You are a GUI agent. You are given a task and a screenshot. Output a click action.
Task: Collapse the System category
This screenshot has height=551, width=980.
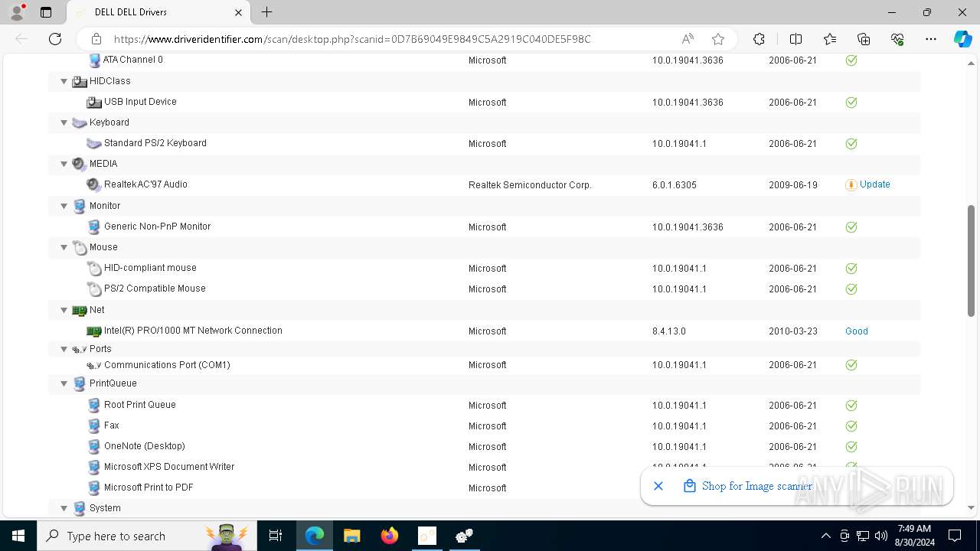64,508
